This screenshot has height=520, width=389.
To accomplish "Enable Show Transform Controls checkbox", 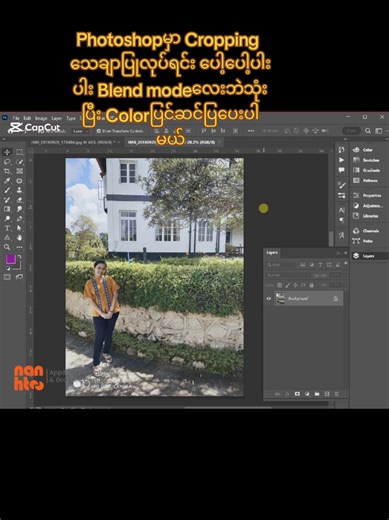I will click(x=98, y=131).
